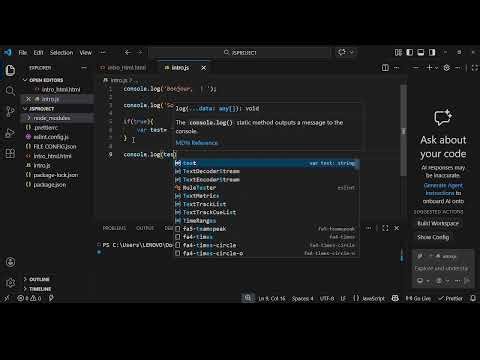Toggle bottom panel visibility

(x=421, y=52)
